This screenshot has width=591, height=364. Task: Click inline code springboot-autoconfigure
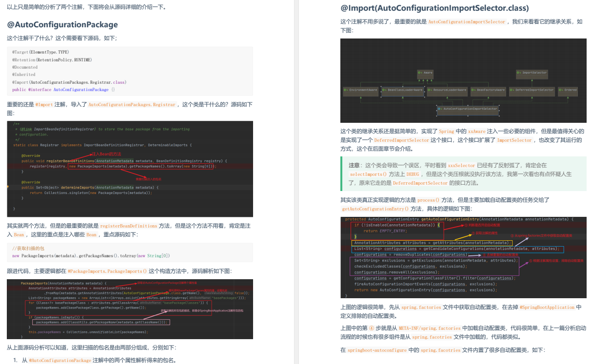point(377,350)
